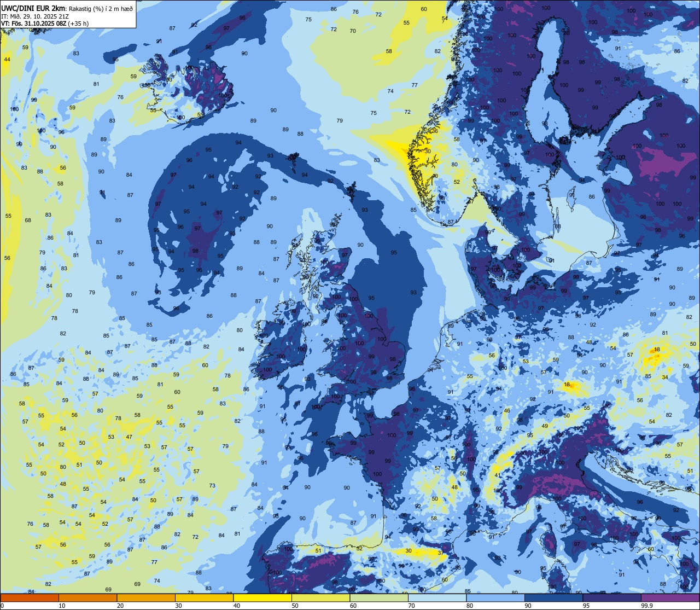The width and height of the screenshot is (700, 610).
Task: Click the '40' label under the color bar
Action: [237, 606]
